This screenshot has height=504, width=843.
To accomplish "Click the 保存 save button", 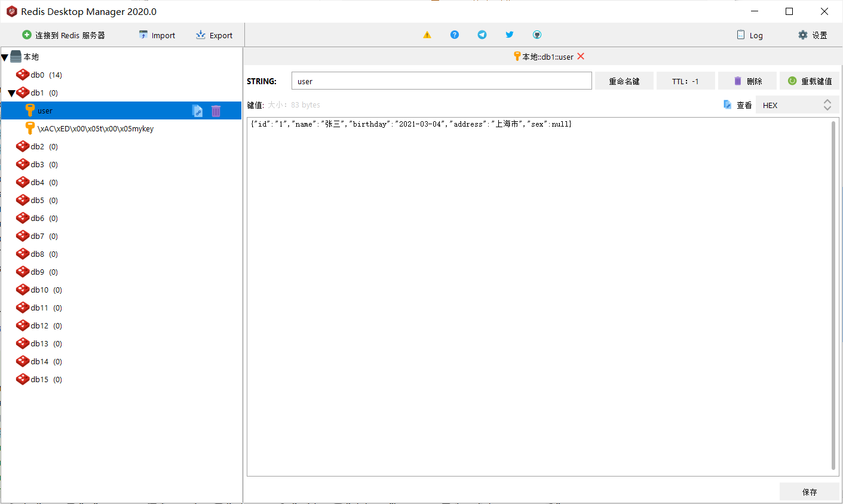I will [810, 492].
